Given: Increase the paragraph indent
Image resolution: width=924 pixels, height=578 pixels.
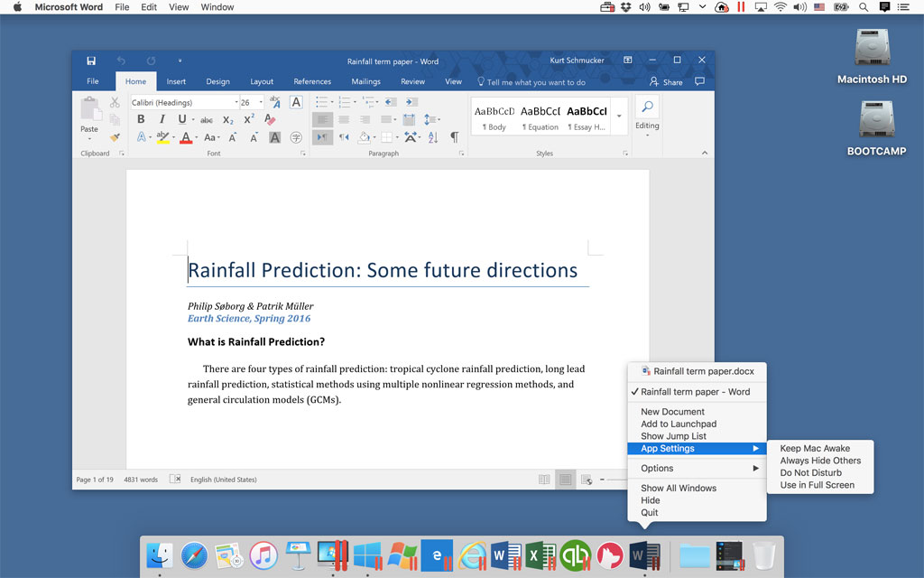Looking at the screenshot, I should tap(411, 102).
